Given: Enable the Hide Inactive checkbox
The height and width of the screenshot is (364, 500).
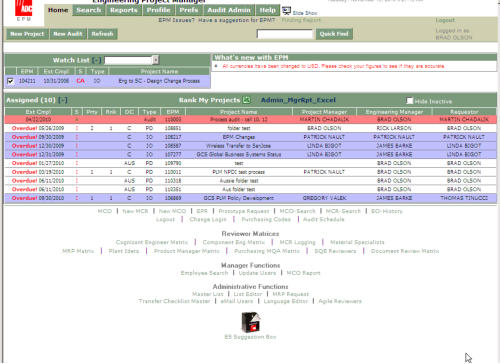Looking at the screenshot, I should [x=410, y=101].
